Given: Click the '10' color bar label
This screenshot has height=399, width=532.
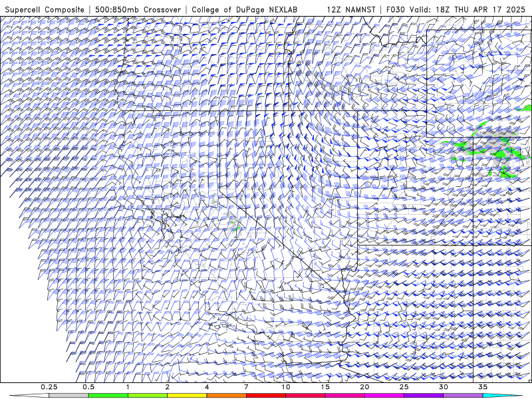Looking at the screenshot, I should pos(286,387).
